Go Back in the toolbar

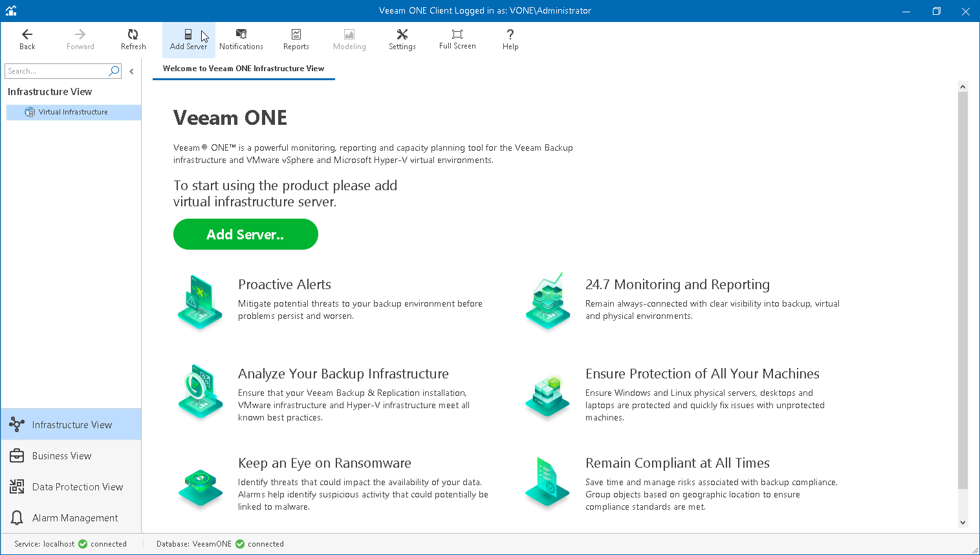tap(27, 39)
